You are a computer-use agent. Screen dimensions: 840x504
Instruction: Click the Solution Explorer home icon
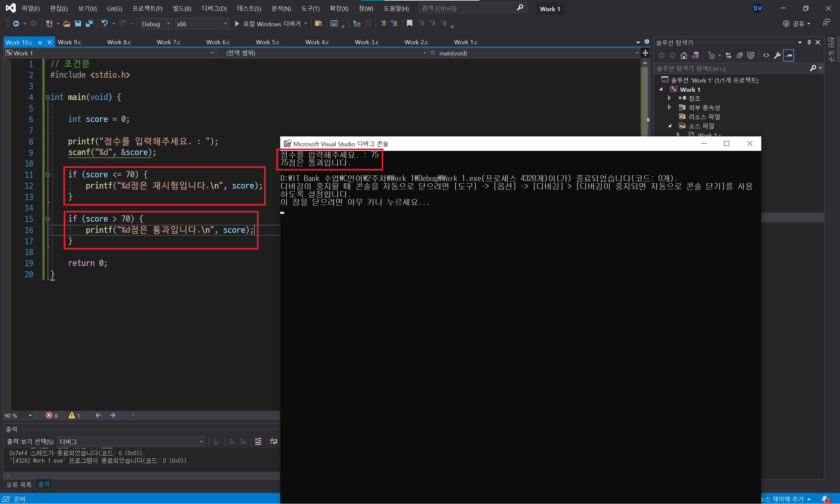(684, 55)
